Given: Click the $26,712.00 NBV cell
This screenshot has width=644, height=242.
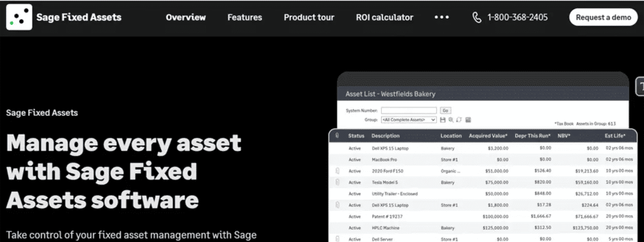Looking at the screenshot, I should tap(587, 194).
